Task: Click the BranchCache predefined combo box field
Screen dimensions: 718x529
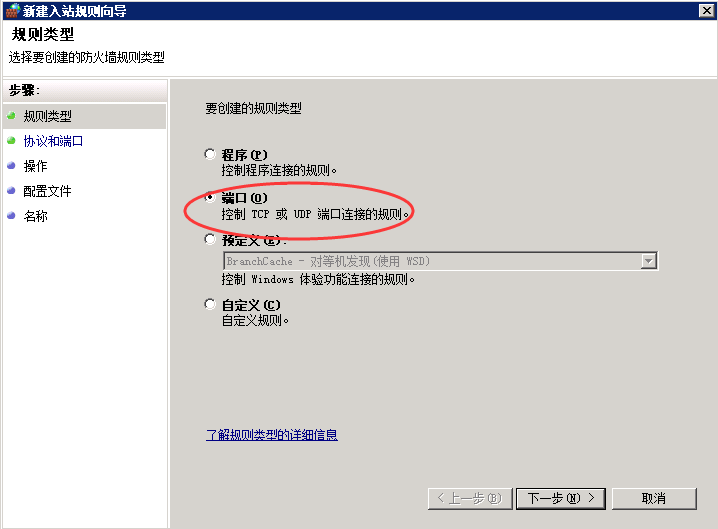Action: 441,261
